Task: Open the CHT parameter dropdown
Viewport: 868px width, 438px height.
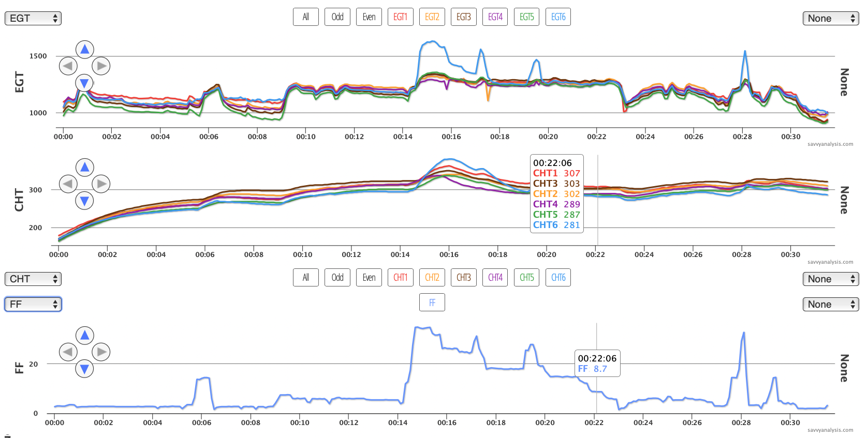Action: (33, 279)
